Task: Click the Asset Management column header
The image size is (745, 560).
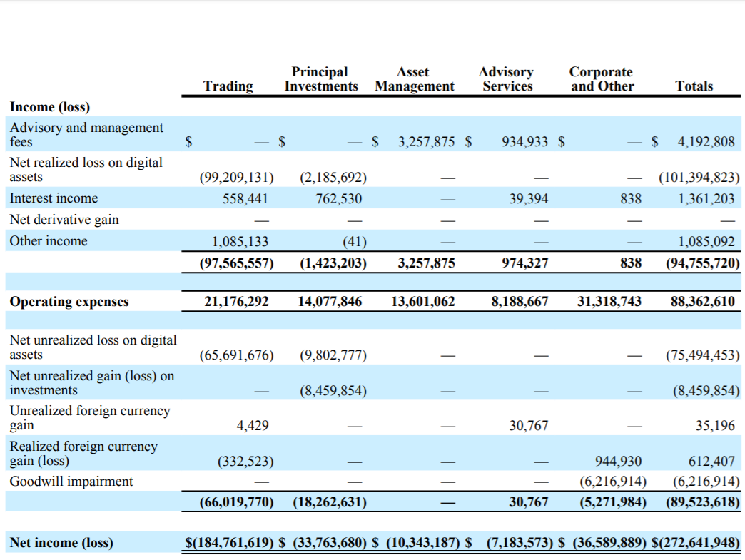Action: 415,79
